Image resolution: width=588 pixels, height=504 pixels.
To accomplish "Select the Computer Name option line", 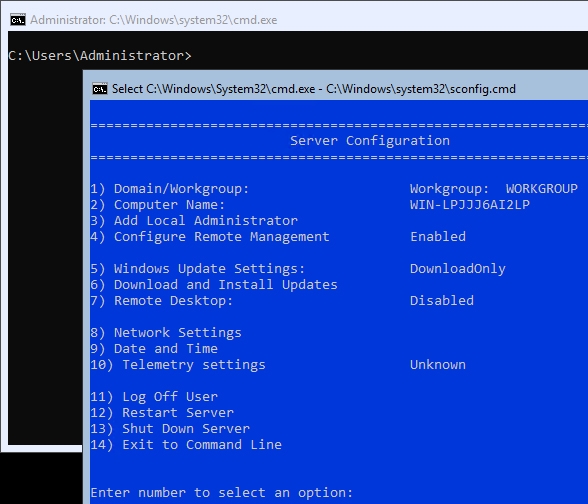I will [x=310, y=205].
